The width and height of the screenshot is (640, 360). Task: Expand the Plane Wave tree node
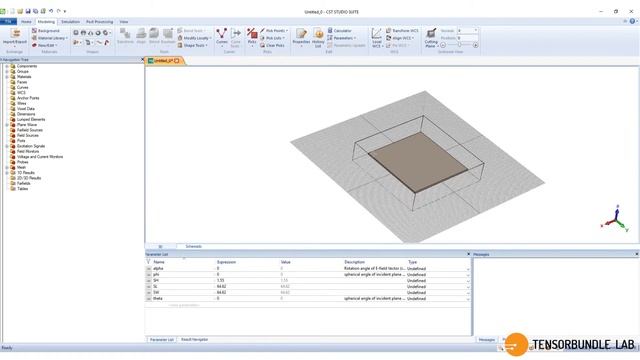pos(7,125)
